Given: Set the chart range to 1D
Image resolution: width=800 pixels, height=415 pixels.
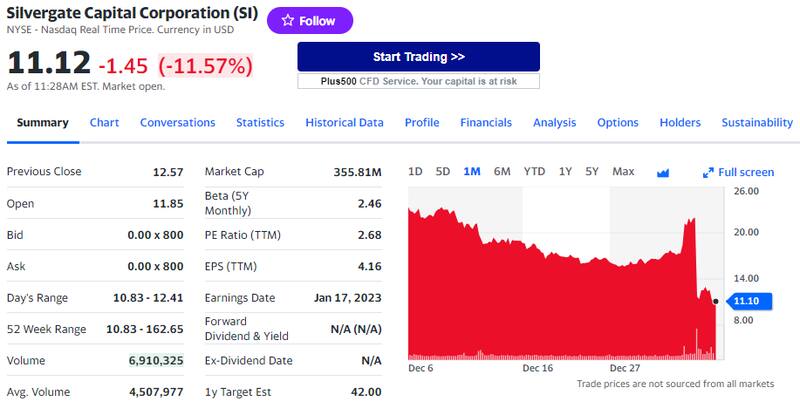Looking at the screenshot, I should click(416, 171).
